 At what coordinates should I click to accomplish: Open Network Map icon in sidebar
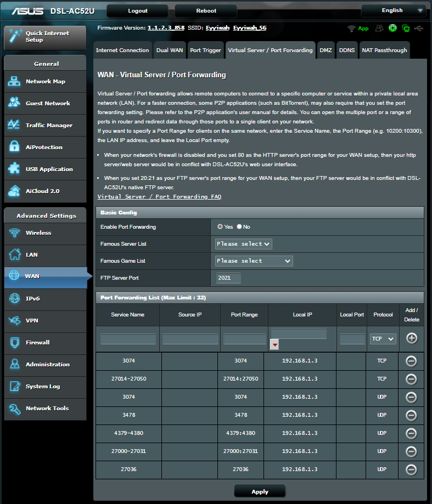pos(14,81)
